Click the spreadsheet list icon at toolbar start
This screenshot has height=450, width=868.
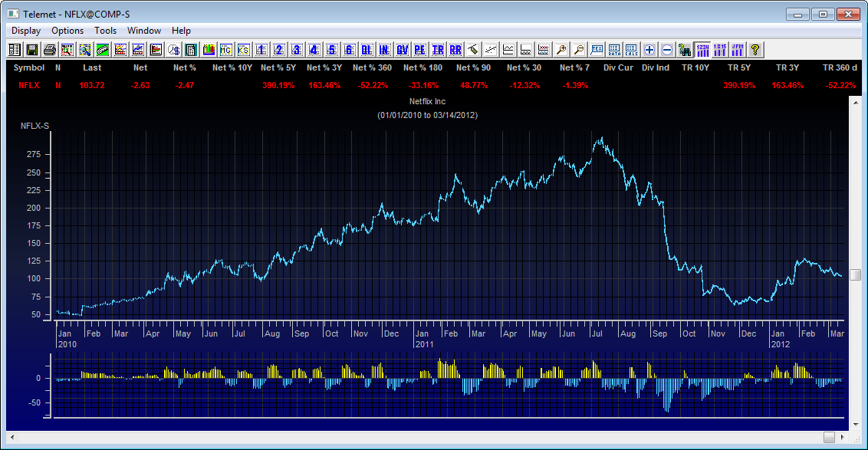[15, 50]
